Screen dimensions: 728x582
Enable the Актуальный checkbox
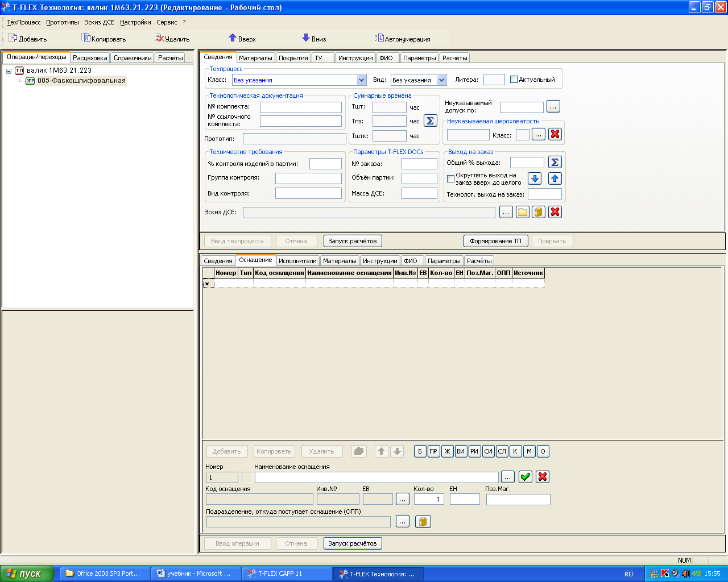click(x=514, y=80)
